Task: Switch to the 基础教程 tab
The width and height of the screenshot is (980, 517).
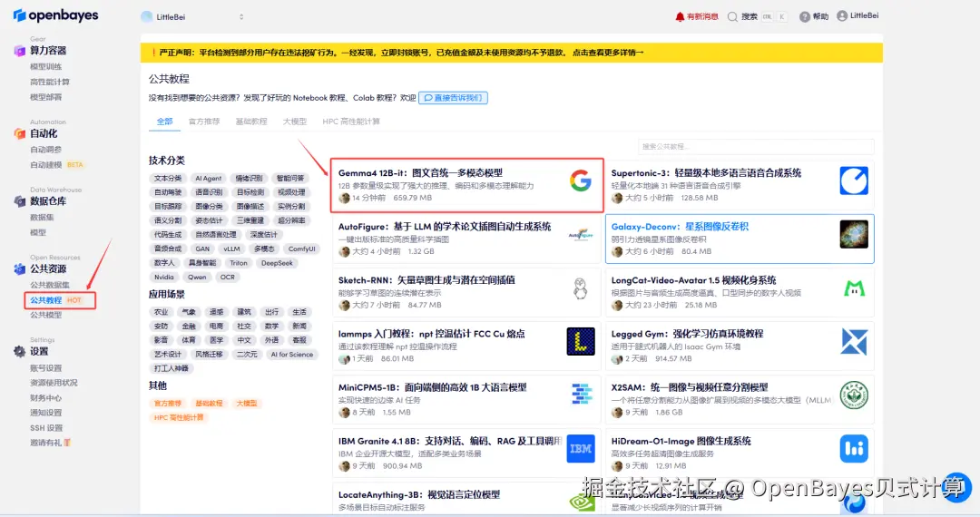Action: (250, 122)
